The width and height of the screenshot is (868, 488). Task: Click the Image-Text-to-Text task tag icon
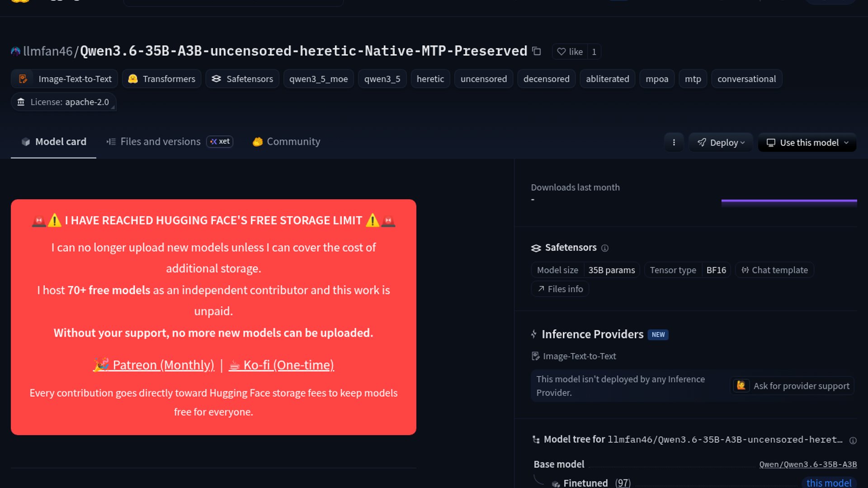tap(23, 79)
